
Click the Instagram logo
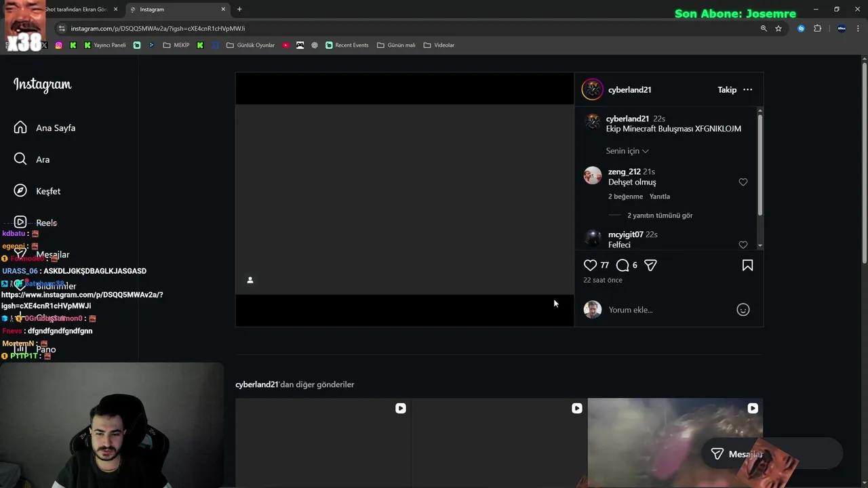(42, 85)
